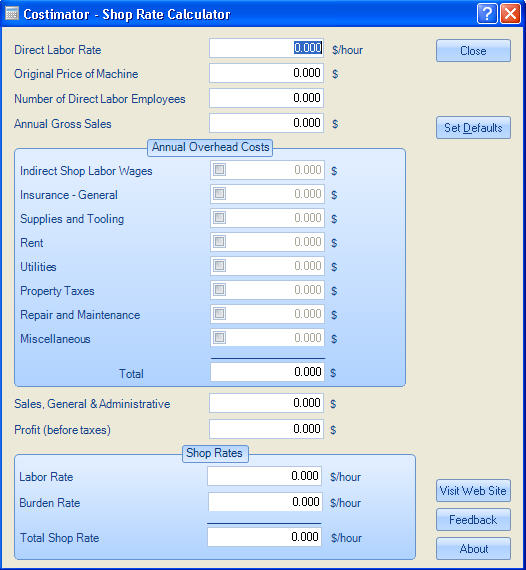The width and height of the screenshot is (526, 570).
Task: Click the Profit (before taxes) label
Action: click(x=62, y=430)
